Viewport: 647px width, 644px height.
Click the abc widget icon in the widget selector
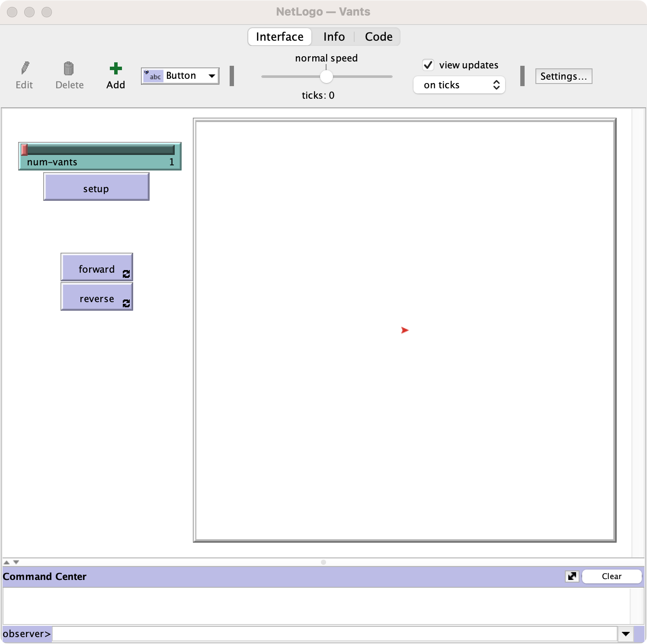click(x=154, y=75)
